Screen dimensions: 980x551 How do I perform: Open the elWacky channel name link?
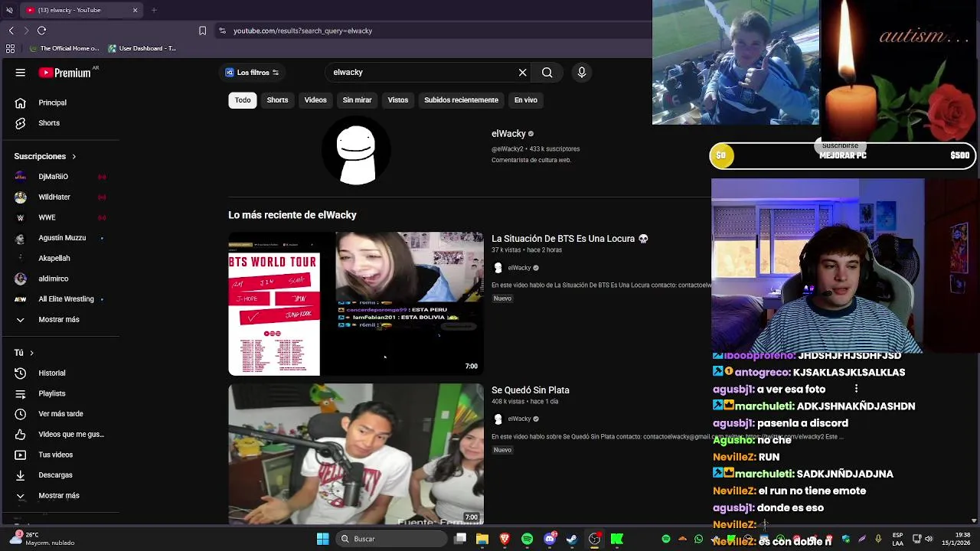(x=508, y=134)
